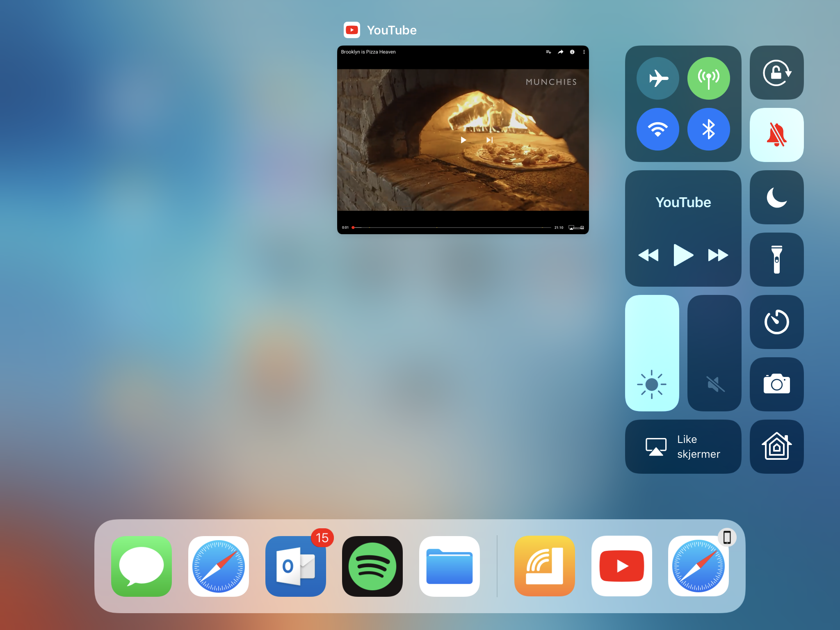Image resolution: width=840 pixels, height=630 pixels.
Task: Turn off Bluetooth toggle
Action: [x=709, y=129]
